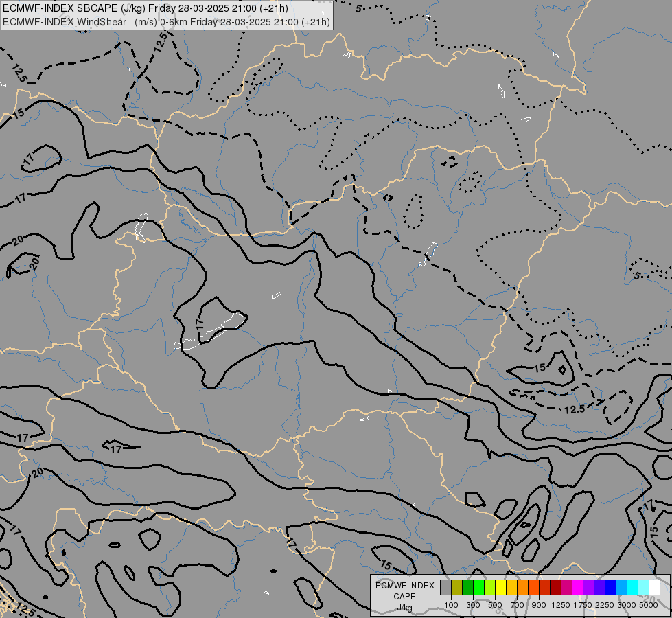672x618 pixels.
Task: Click the "5000" legend tick value
Action: click(x=649, y=605)
